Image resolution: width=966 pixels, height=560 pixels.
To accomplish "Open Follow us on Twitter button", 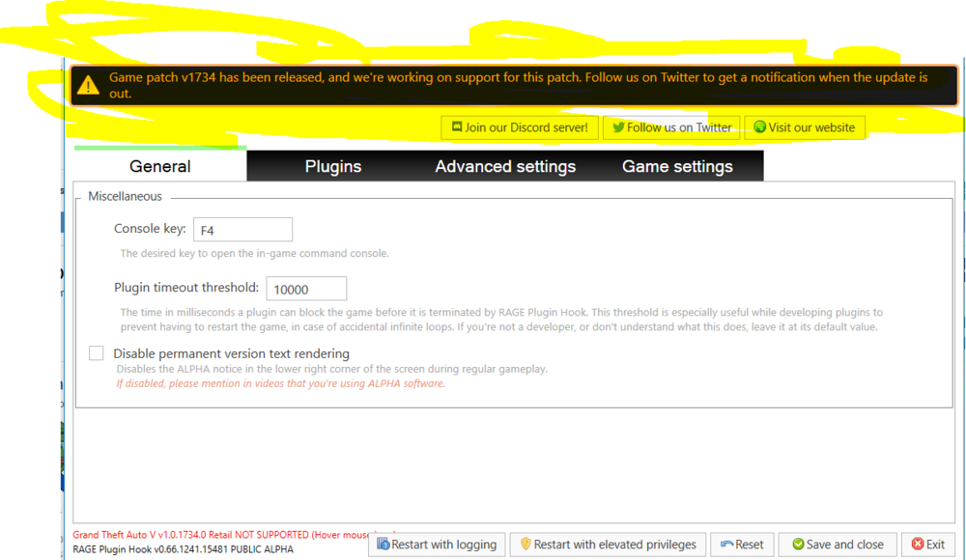I will (671, 127).
